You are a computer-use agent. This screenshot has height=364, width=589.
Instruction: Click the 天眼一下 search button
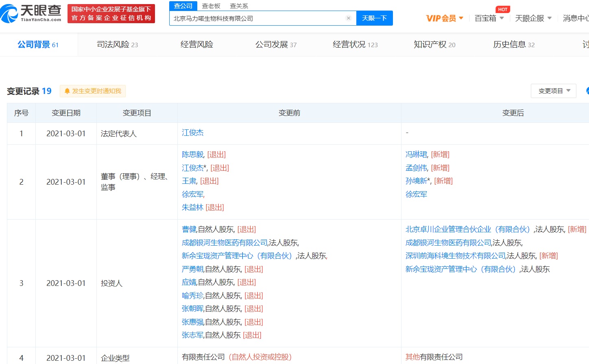click(375, 18)
